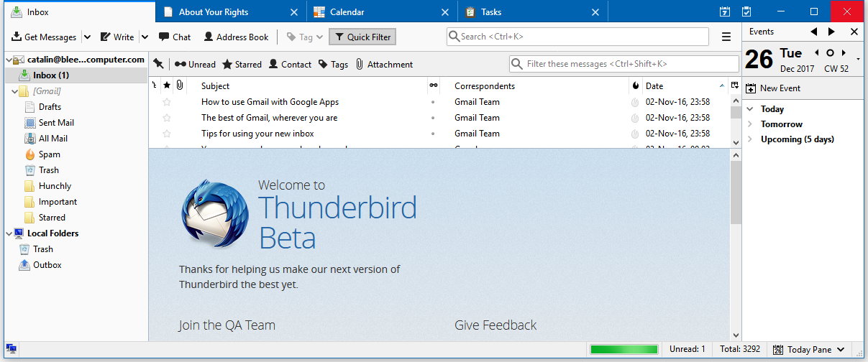Screen dimensions: 868x362
Task: Sort by the read-status glasses column
Action: [x=434, y=86]
